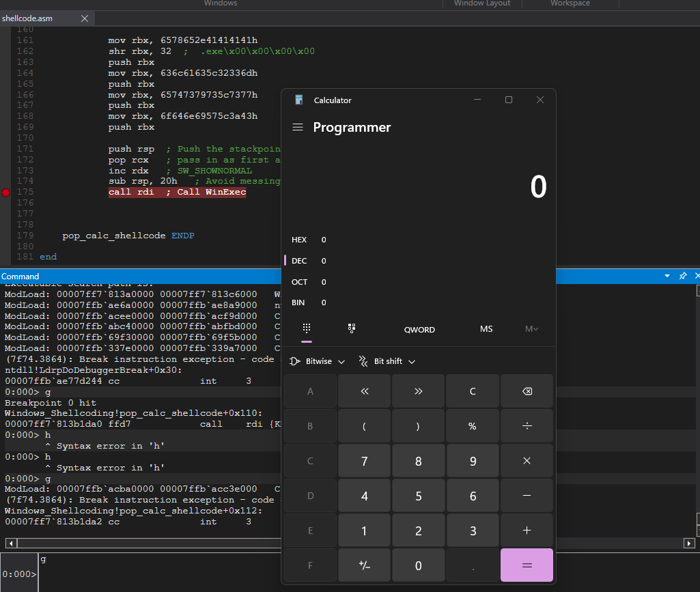Click the MS memory store button
700x592 pixels.
point(486,329)
